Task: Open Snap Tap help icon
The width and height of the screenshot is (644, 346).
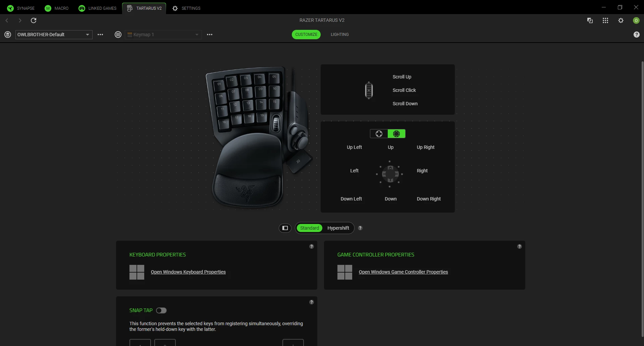Action: [312, 302]
